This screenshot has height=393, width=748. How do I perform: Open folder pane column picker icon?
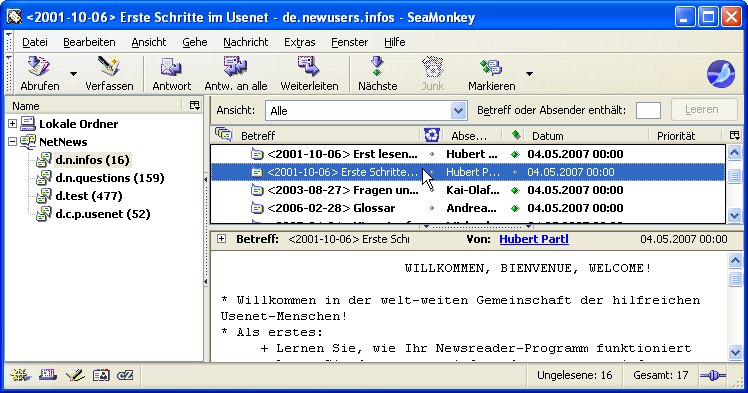(195, 105)
